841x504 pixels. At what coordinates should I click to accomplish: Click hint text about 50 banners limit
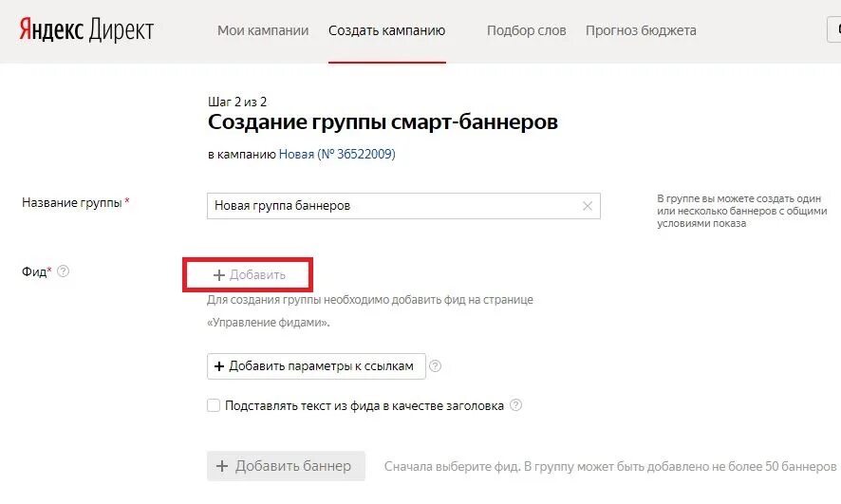[610, 466]
